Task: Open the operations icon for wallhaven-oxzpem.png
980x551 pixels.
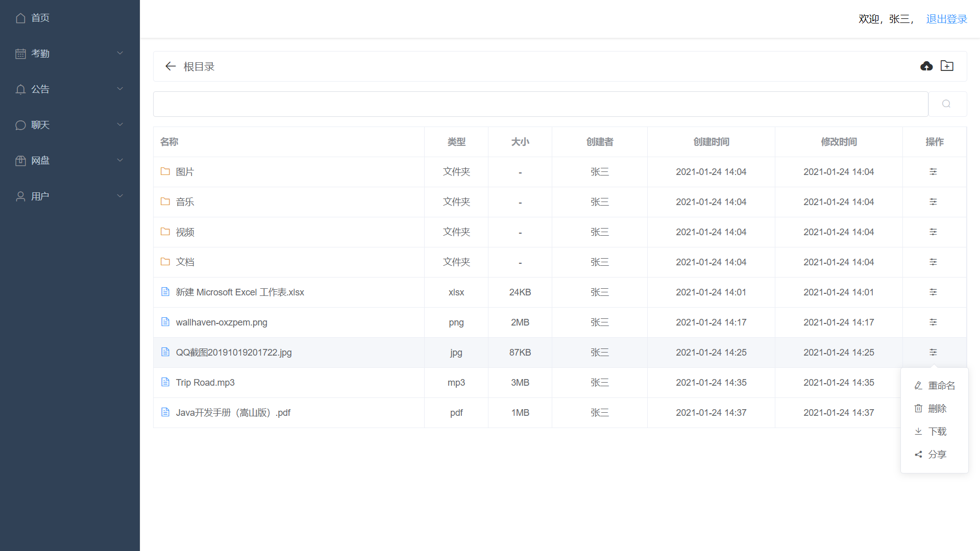Action: click(x=933, y=322)
